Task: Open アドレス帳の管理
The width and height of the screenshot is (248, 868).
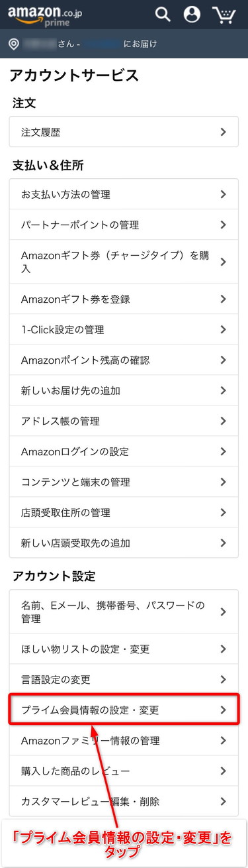Action: point(124,421)
